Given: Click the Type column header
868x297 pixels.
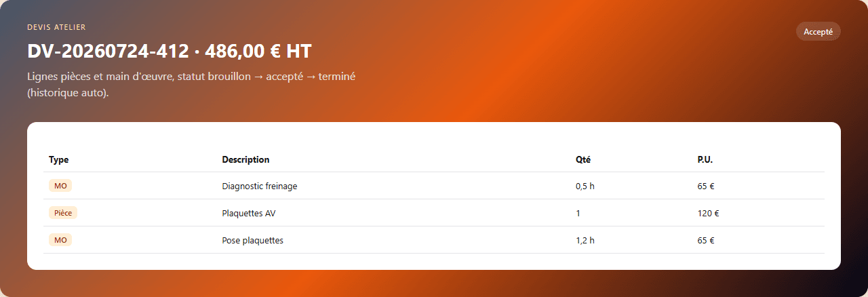Looking at the screenshot, I should [x=59, y=160].
